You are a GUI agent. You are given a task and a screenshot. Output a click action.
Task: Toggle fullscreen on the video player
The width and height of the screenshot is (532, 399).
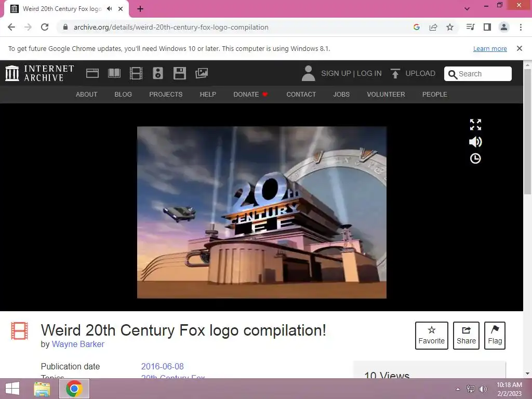click(475, 125)
